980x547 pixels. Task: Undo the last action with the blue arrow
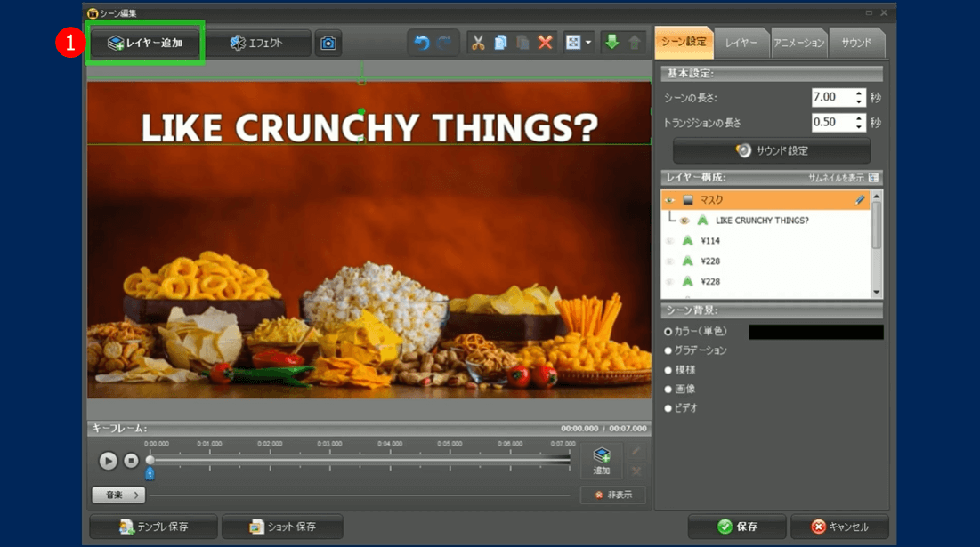coord(421,43)
